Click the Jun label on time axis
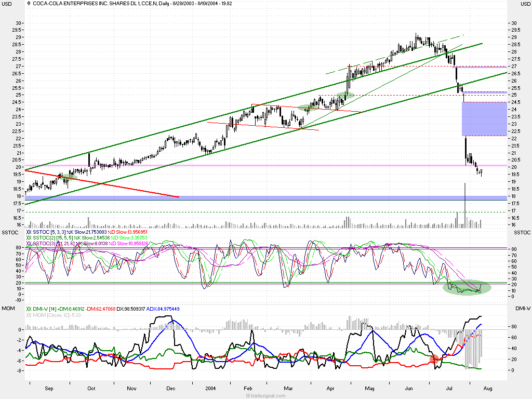Viewport: 532px width, 399px height. (x=409, y=389)
